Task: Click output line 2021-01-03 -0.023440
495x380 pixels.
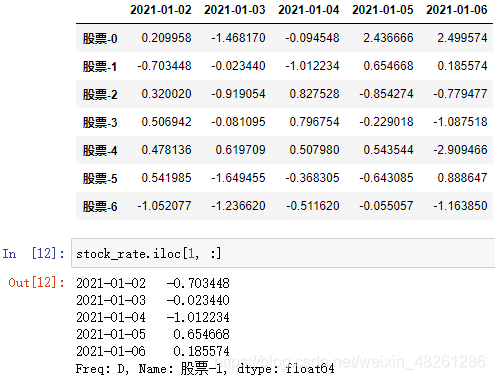Action: point(153,300)
